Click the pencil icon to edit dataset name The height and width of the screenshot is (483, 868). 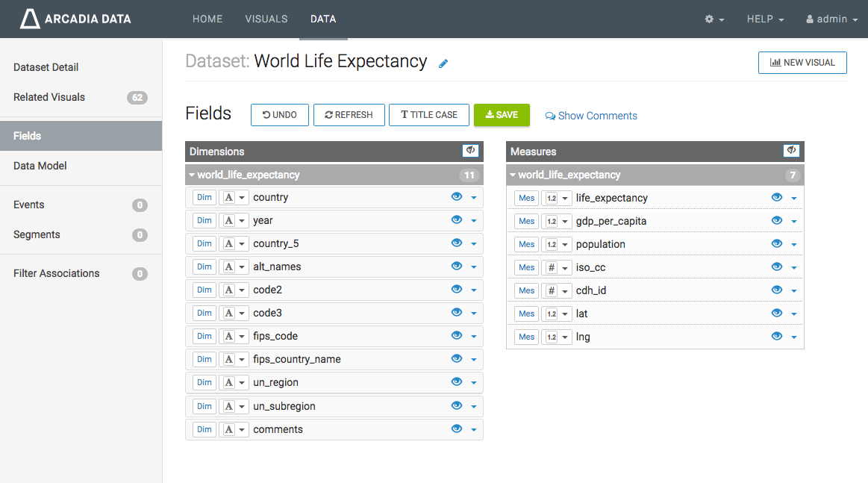[443, 63]
